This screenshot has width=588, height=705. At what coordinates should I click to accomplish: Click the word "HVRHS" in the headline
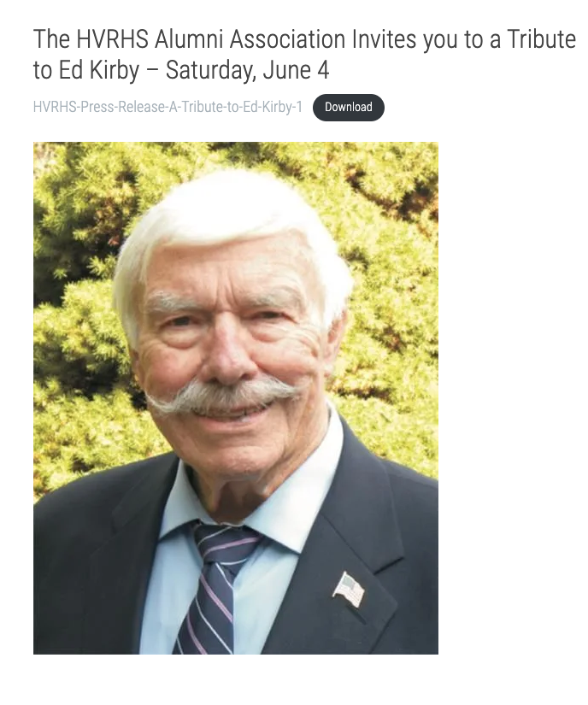[112, 39]
